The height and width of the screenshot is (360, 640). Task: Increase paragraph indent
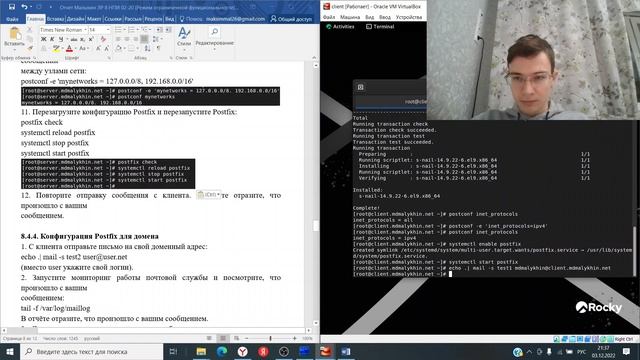(x=168, y=30)
